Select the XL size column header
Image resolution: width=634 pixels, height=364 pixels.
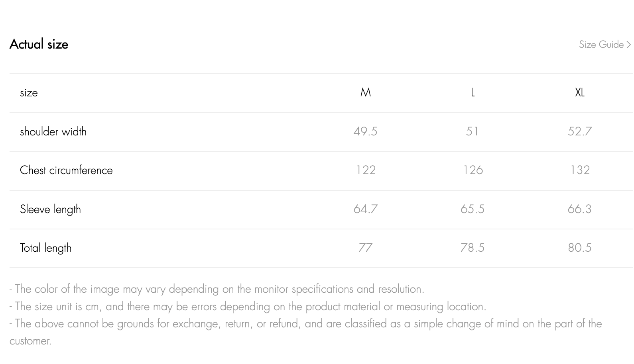[x=579, y=93]
